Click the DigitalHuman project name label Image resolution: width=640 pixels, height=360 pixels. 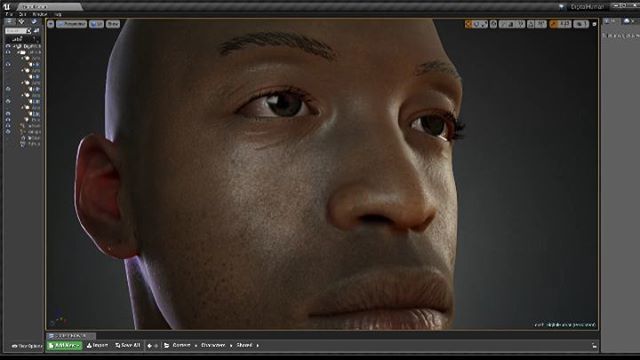pyautogui.click(x=587, y=7)
